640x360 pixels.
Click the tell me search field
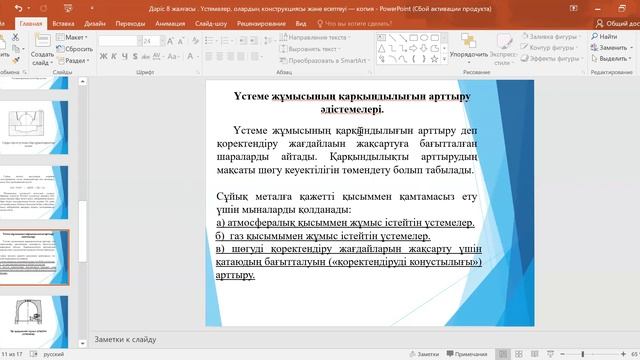tap(355, 24)
